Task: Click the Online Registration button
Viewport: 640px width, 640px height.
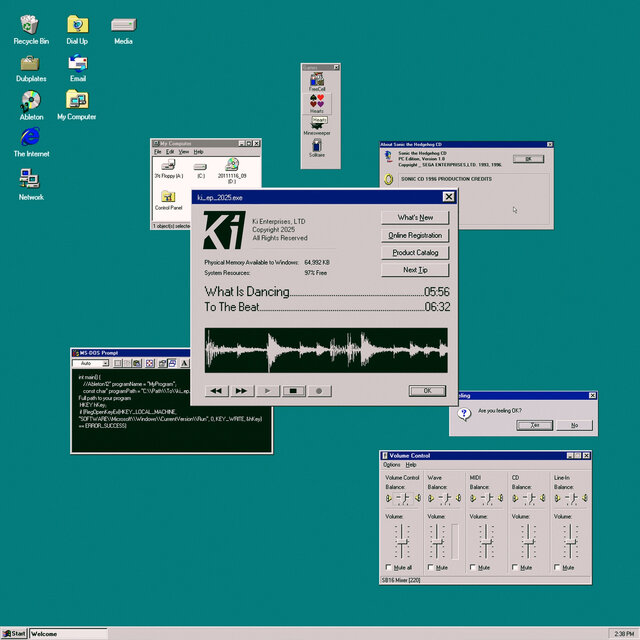Action: click(x=415, y=235)
